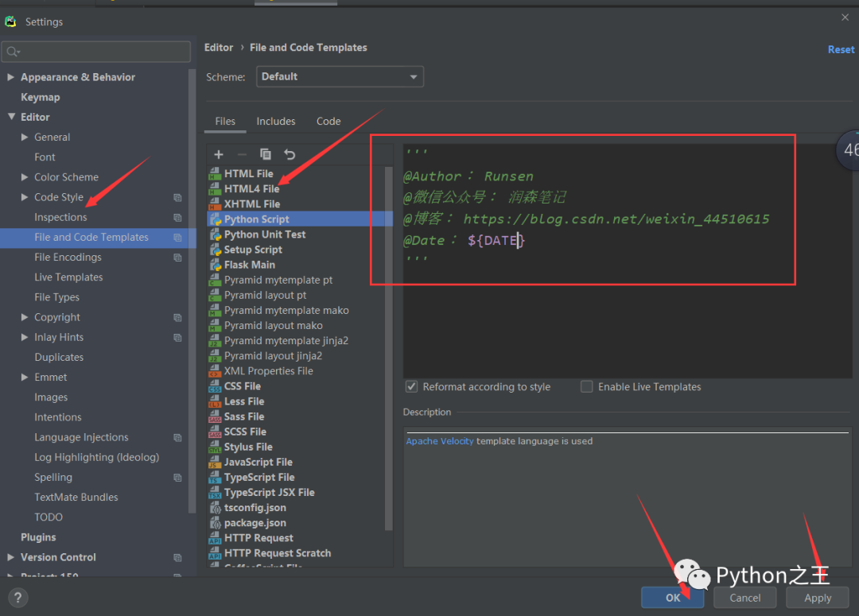Open Inspections settings

pyautogui.click(x=60, y=217)
